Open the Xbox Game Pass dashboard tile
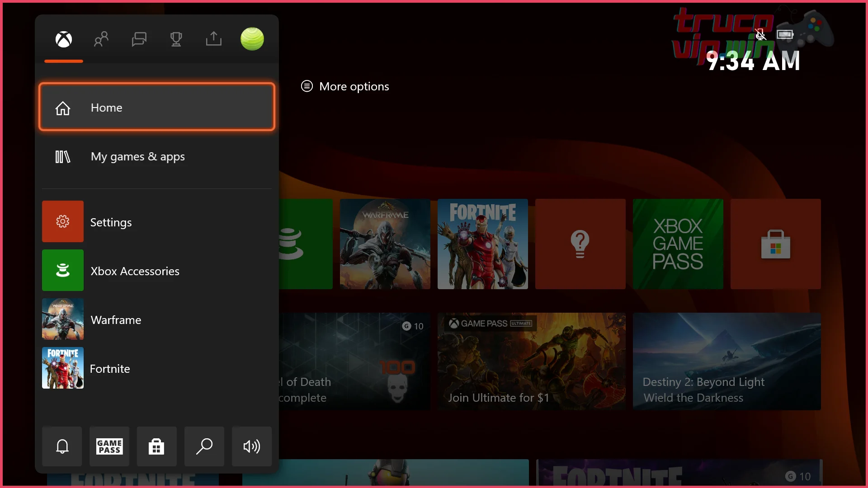 point(678,244)
